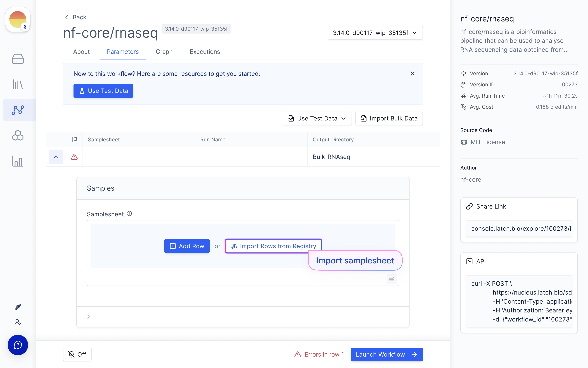Click the DNA strand sidebar icon
This screenshot has width=588, height=368.
pyautogui.click(x=18, y=307)
